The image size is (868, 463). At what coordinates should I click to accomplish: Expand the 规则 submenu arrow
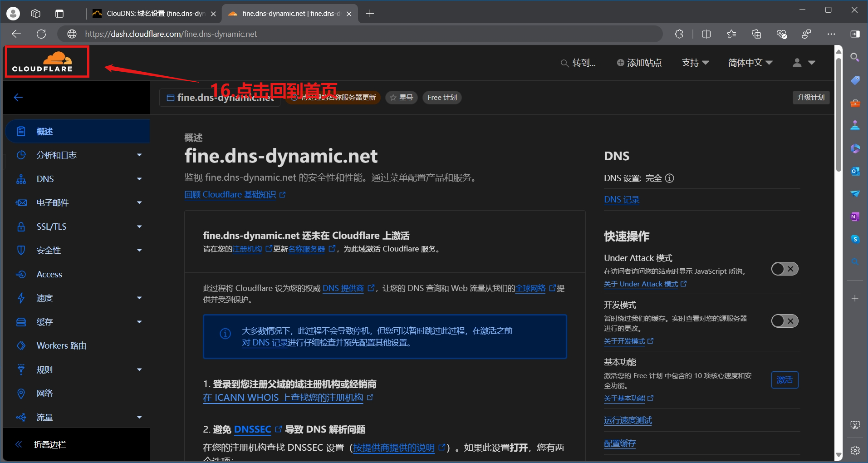click(139, 369)
